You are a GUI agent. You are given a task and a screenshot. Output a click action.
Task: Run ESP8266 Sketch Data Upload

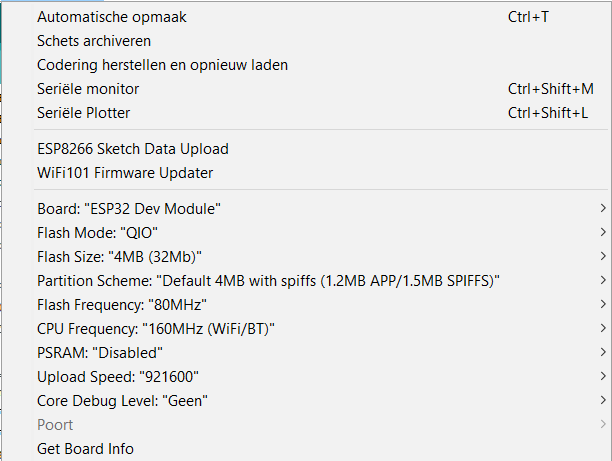pyautogui.click(x=133, y=149)
